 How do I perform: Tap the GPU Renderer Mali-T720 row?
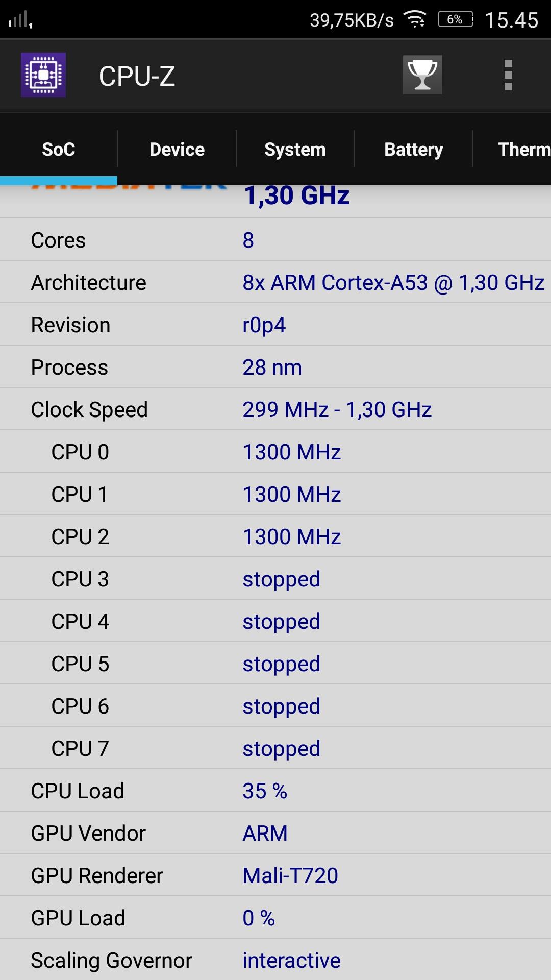coord(275,875)
